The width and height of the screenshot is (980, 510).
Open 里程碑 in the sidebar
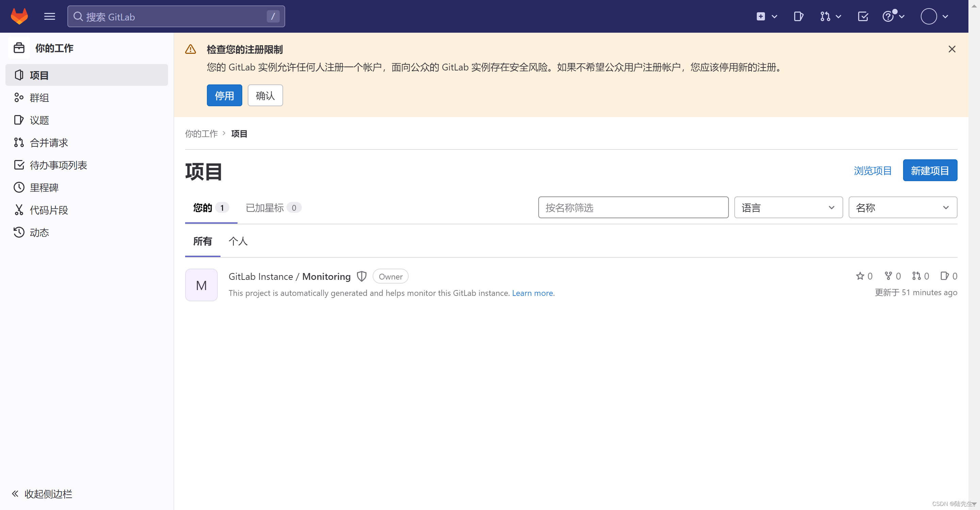87,187
